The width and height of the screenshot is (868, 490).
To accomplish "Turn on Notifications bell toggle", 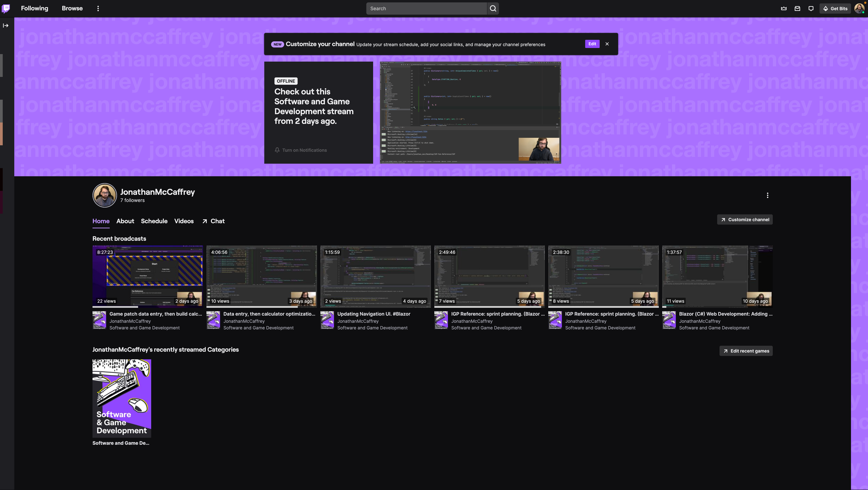I will click(301, 150).
